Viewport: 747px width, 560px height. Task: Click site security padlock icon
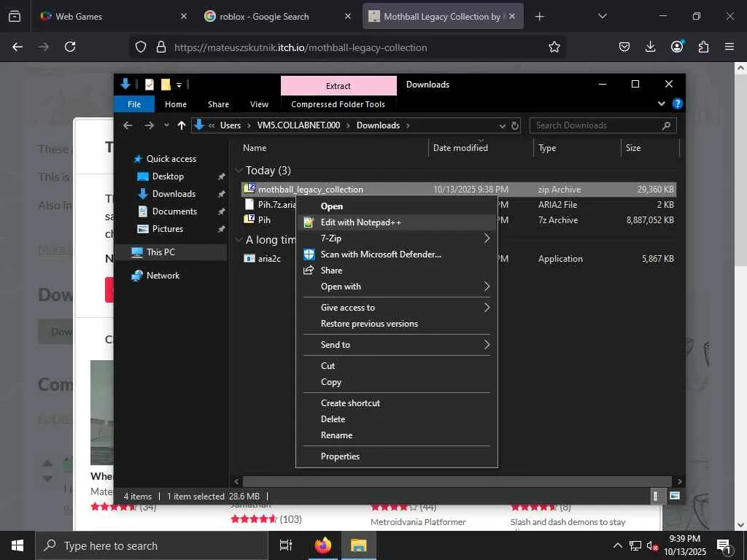161,47
